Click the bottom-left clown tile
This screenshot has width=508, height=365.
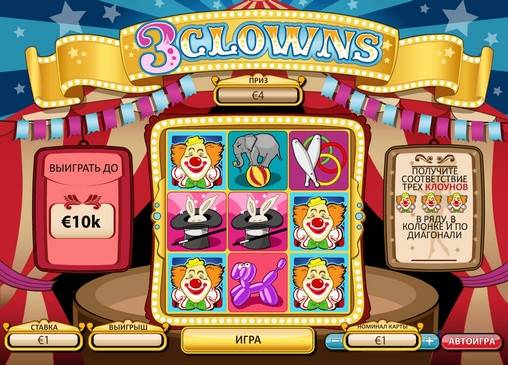tap(197, 282)
